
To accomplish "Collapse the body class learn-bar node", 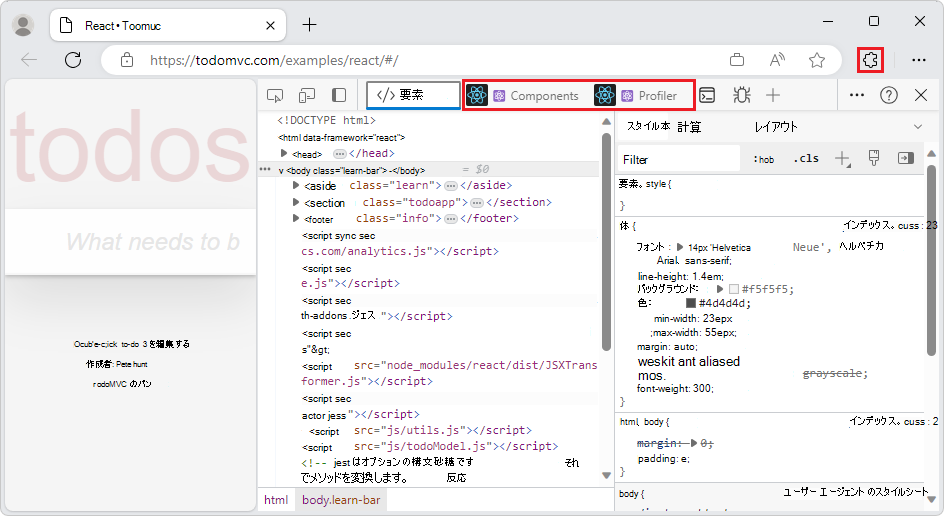I will (281, 171).
